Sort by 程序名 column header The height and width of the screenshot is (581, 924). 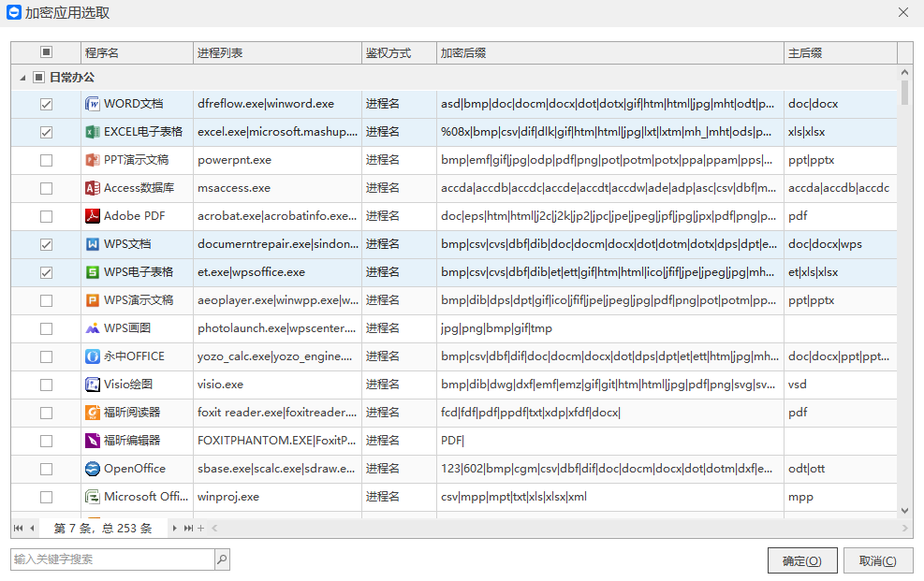pyautogui.click(x=137, y=53)
